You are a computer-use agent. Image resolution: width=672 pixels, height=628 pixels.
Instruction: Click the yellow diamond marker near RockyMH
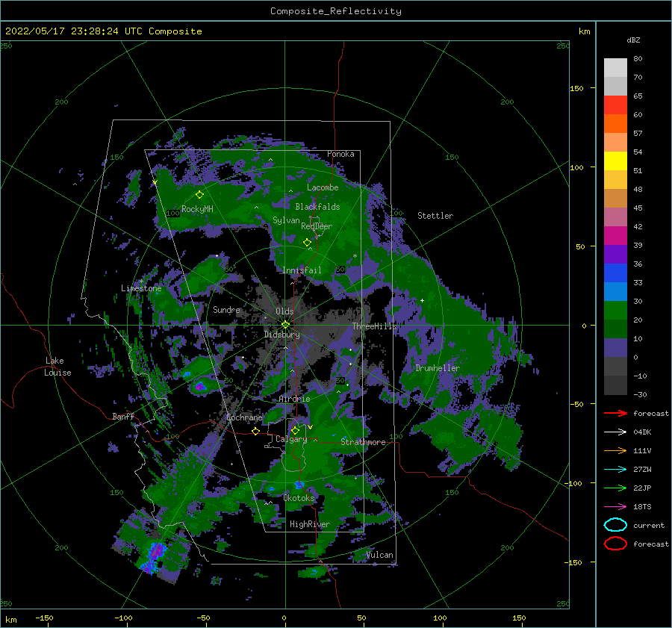199,195
